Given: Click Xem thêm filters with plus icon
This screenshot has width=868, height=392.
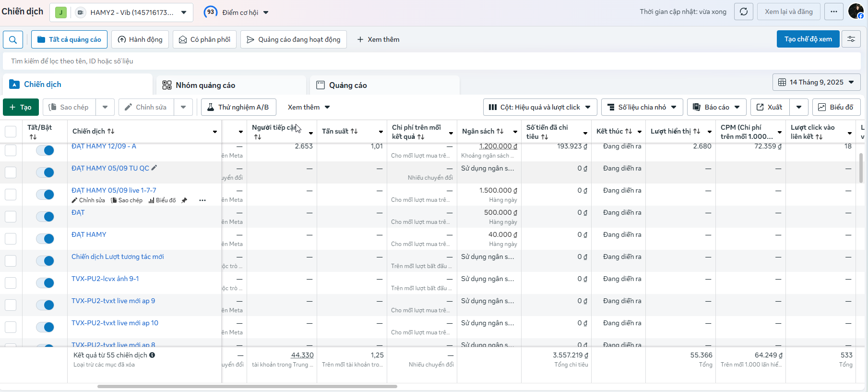Looking at the screenshot, I should (378, 39).
